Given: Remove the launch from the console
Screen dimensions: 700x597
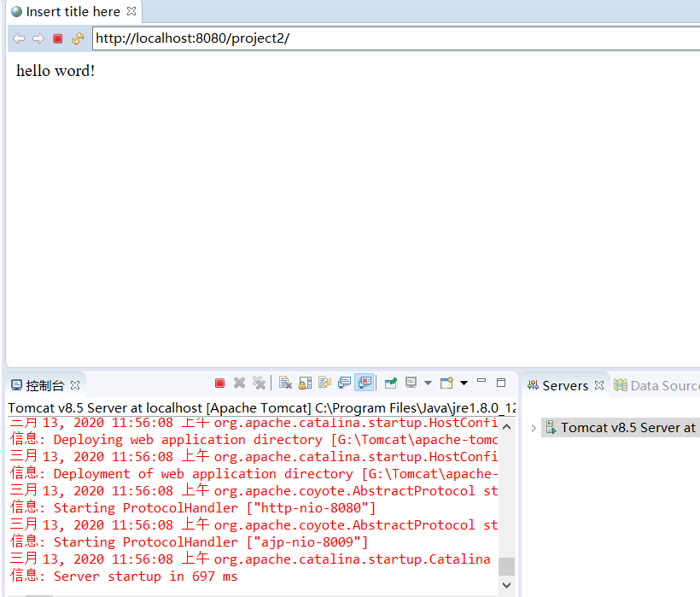Looking at the screenshot, I should [239, 383].
